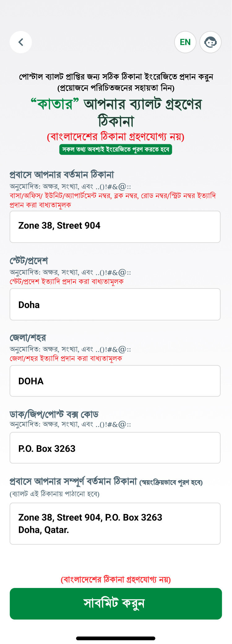Tap the home indicator bar at the bottom

click(x=116, y=638)
